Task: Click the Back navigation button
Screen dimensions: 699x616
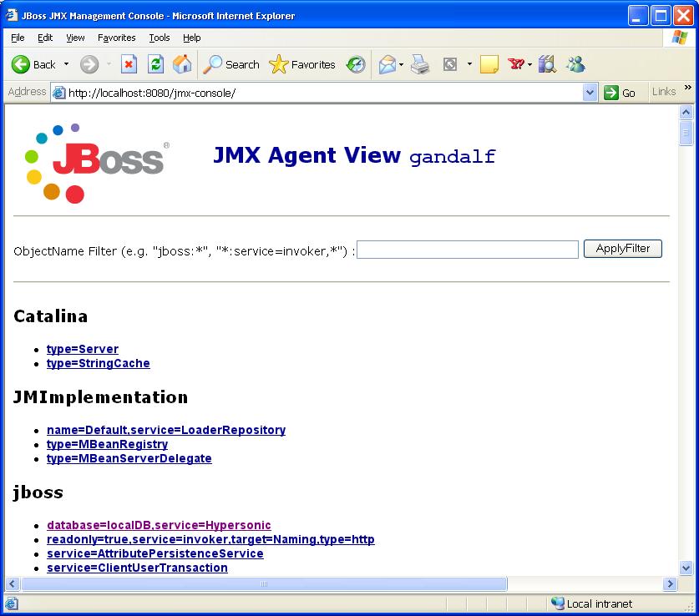Action: click(33, 64)
